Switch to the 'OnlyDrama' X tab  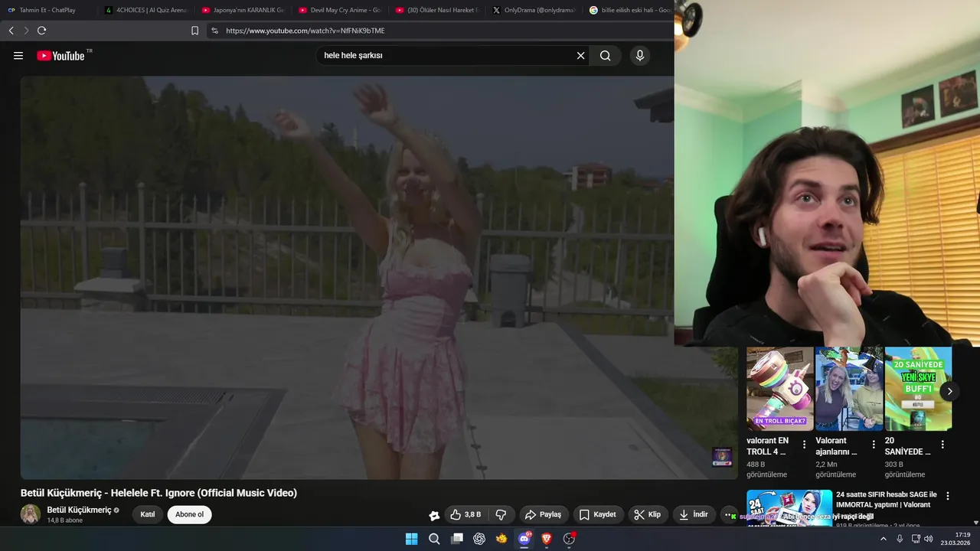point(534,10)
